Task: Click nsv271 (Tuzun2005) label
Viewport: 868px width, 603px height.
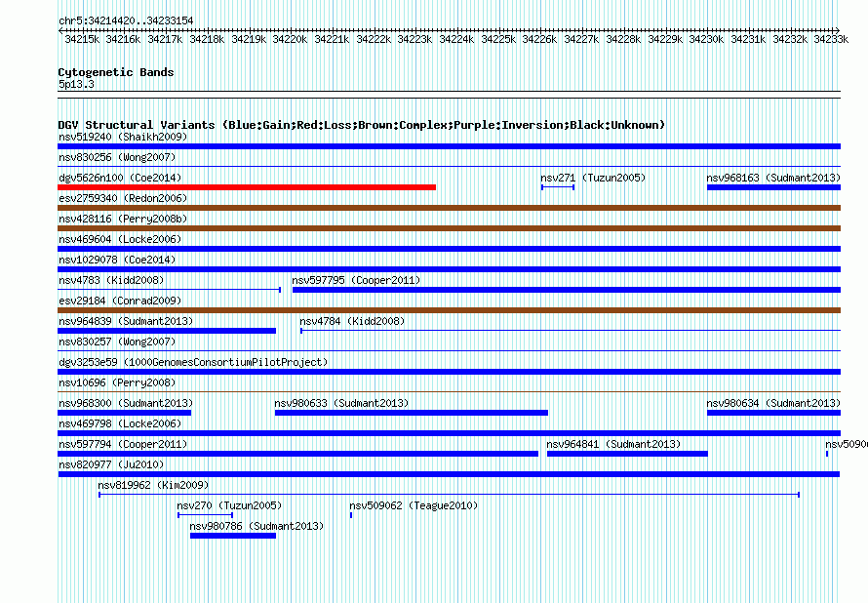Action: (x=593, y=178)
